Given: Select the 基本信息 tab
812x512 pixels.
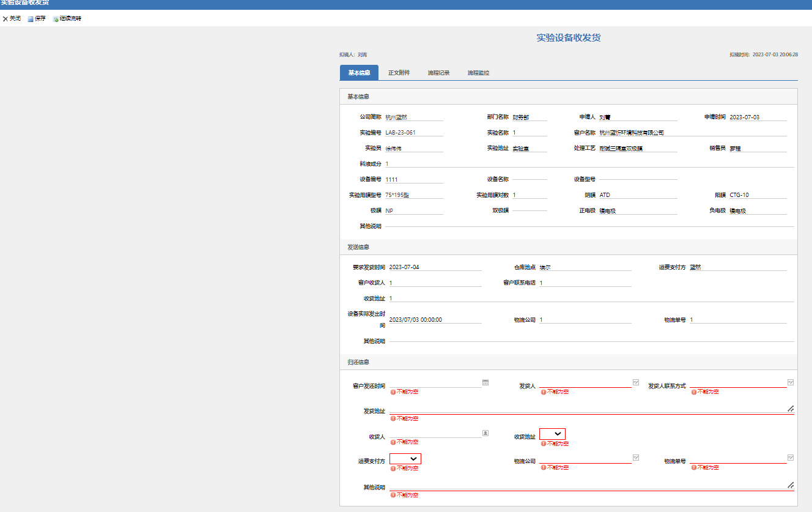Looking at the screenshot, I should pyautogui.click(x=359, y=73).
